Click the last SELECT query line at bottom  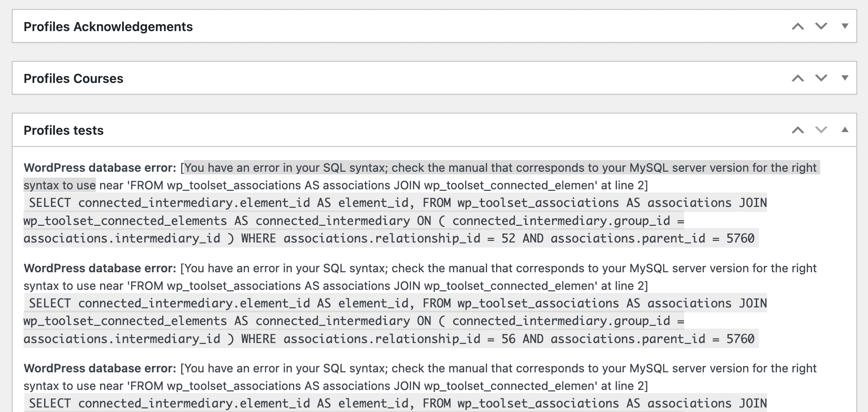(x=397, y=404)
